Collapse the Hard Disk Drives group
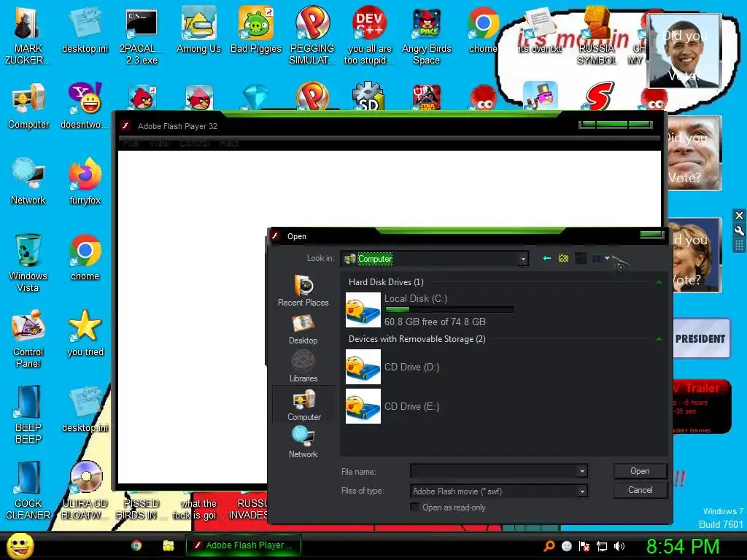This screenshot has width=747, height=560. click(659, 282)
